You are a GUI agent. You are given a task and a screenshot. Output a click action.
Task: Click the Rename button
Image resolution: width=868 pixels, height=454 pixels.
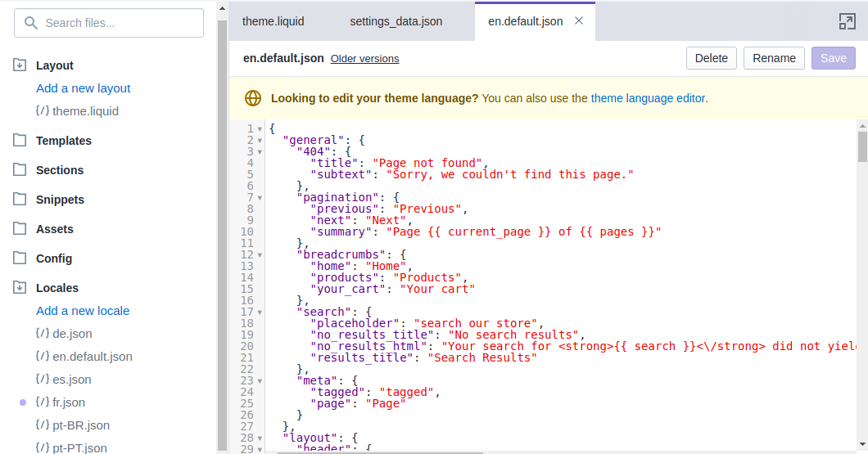[774, 58]
